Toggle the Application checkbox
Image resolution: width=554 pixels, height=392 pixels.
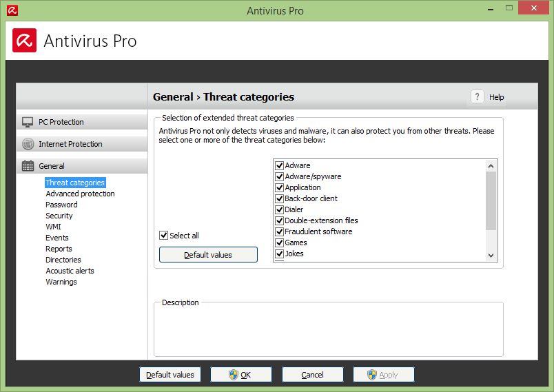[x=280, y=187]
